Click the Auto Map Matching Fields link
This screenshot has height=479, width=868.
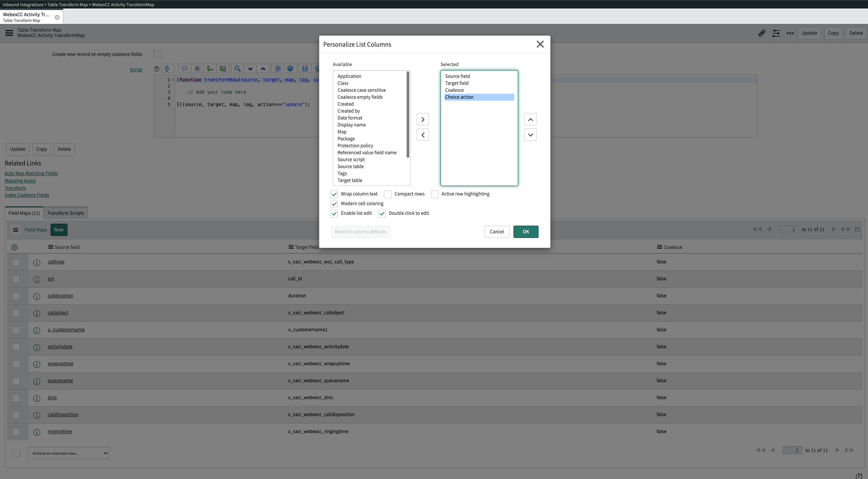click(31, 174)
